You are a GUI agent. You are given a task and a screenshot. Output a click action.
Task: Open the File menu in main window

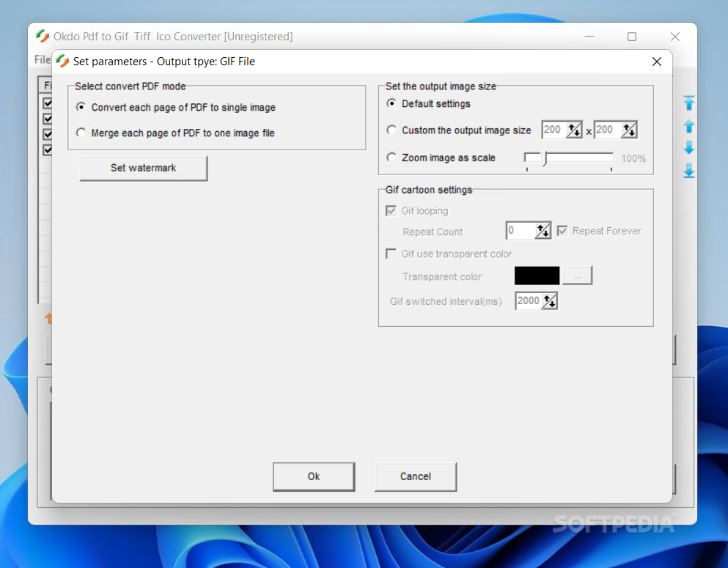(x=43, y=60)
